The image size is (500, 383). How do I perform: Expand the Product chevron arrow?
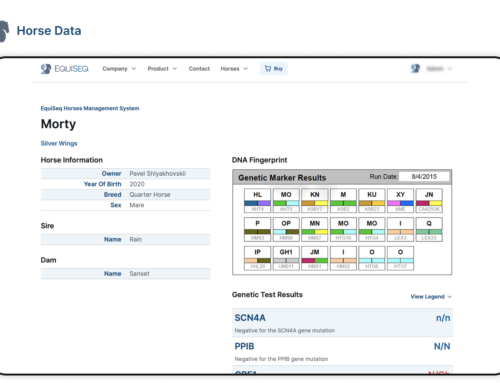click(x=175, y=69)
